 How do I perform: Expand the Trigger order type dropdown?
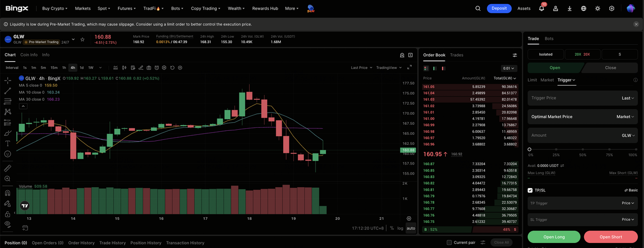566,80
